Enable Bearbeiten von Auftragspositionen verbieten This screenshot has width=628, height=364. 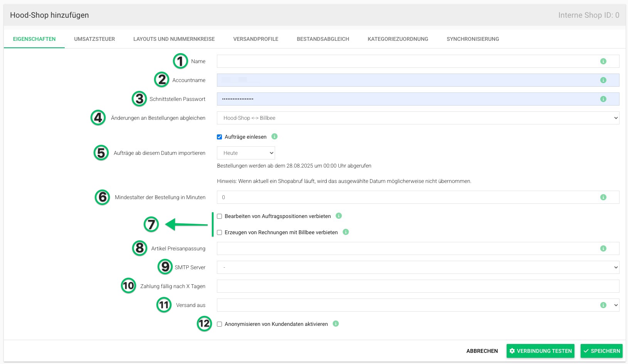219,216
